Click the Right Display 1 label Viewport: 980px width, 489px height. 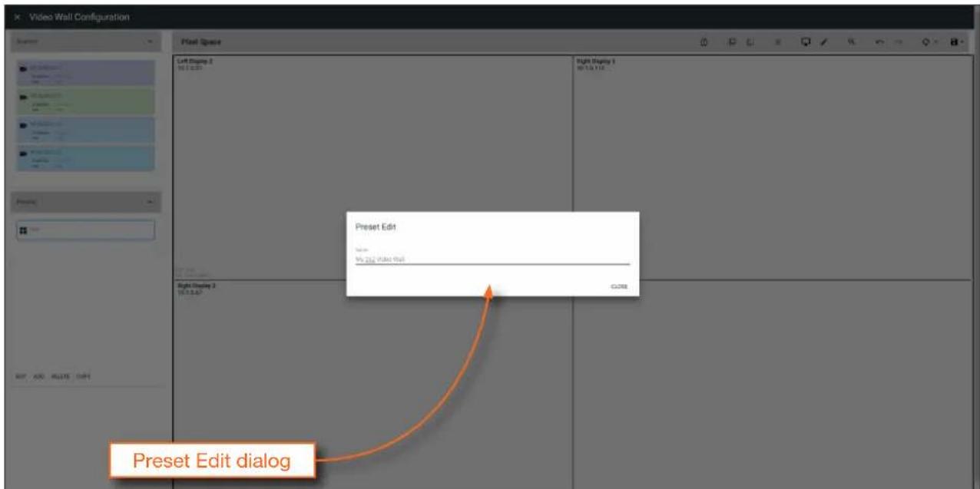[595, 61]
